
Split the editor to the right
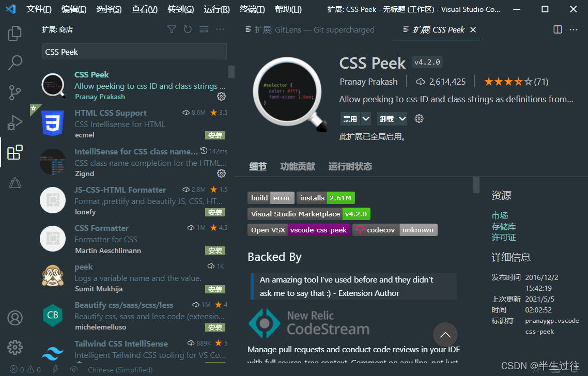pyautogui.click(x=558, y=29)
